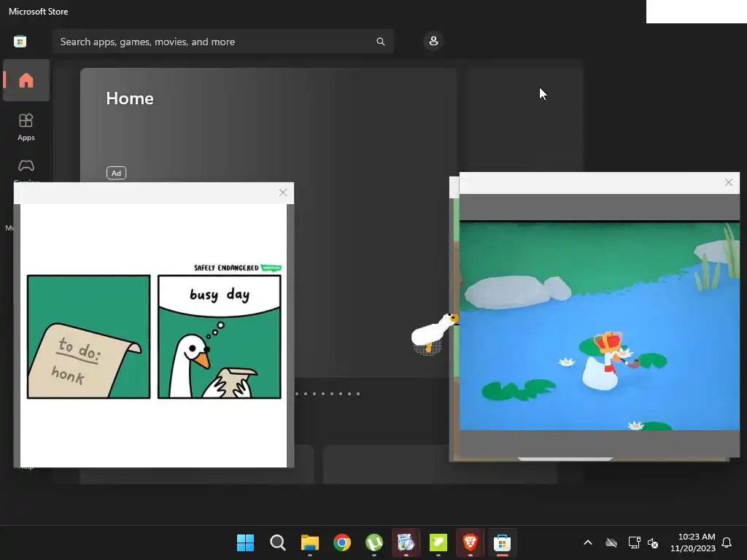The height and width of the screenshot is (560, 747).
Task: Close the goose pond video window
Action: pos(729,182)
